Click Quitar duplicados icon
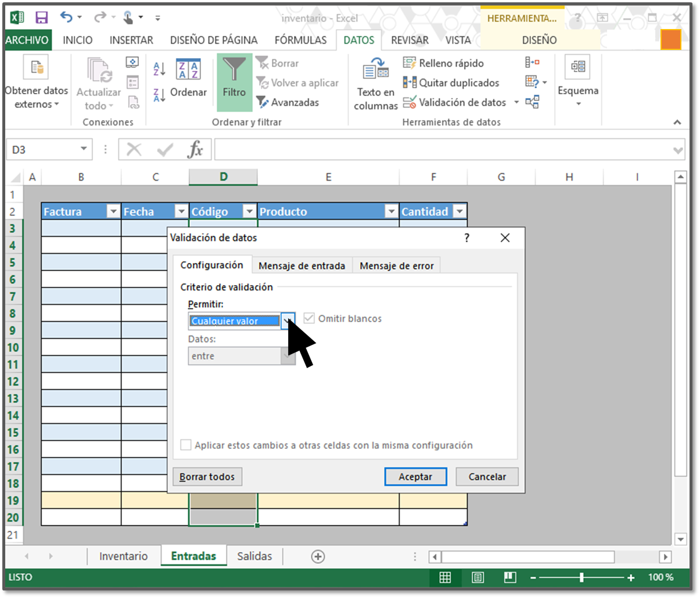 410,82
